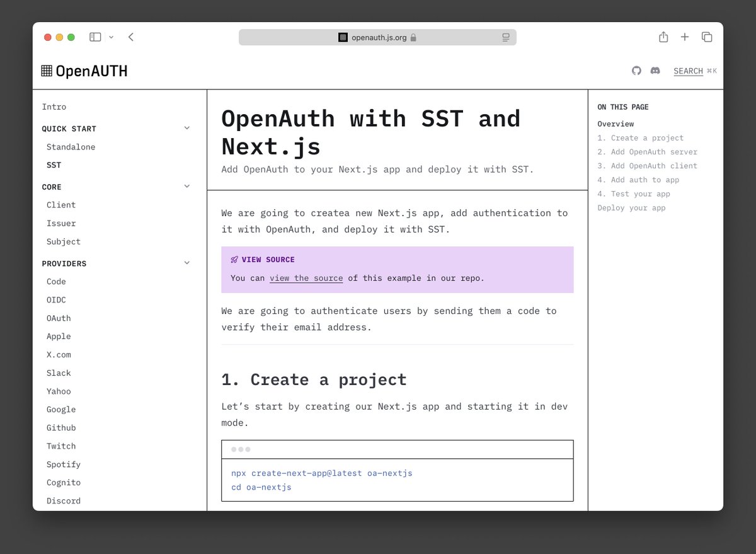Go back with the browser back arrow

tap(131, 37)
